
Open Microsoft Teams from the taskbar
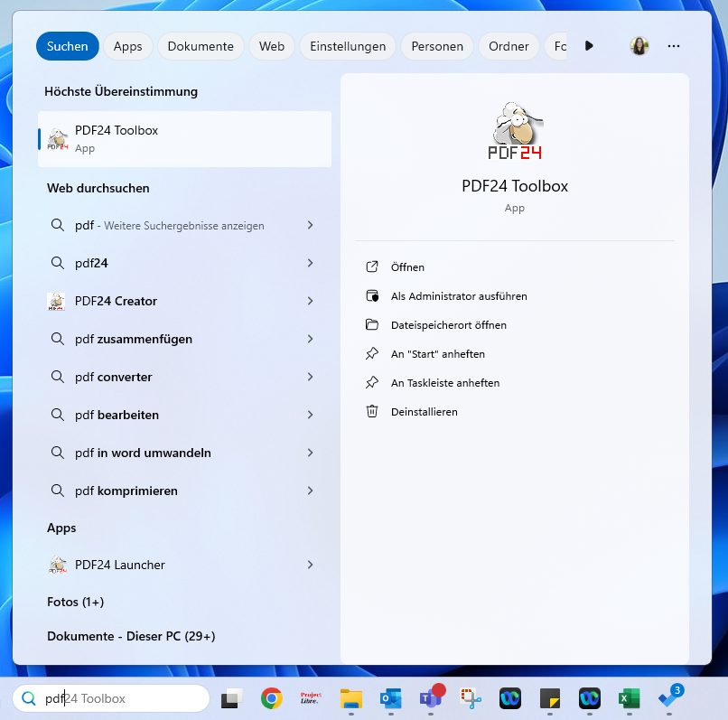[x=432, y=697]
